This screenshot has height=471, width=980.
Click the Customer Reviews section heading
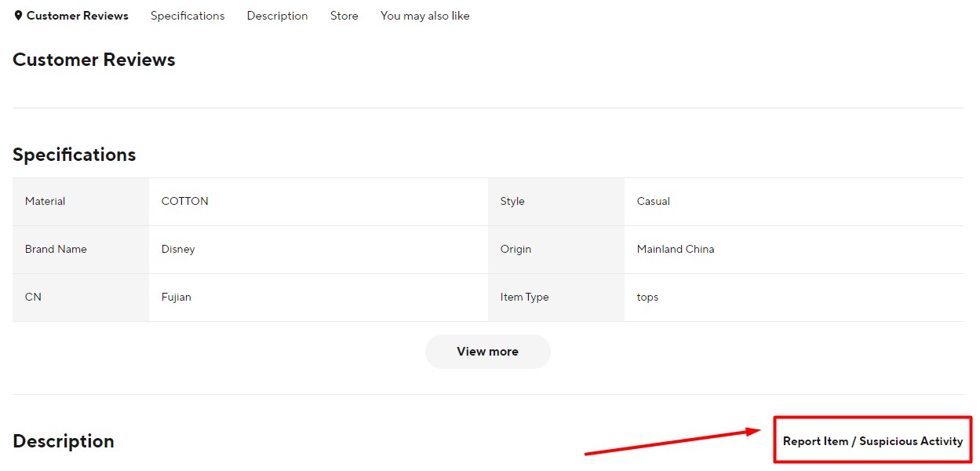(x=93, y=59)
